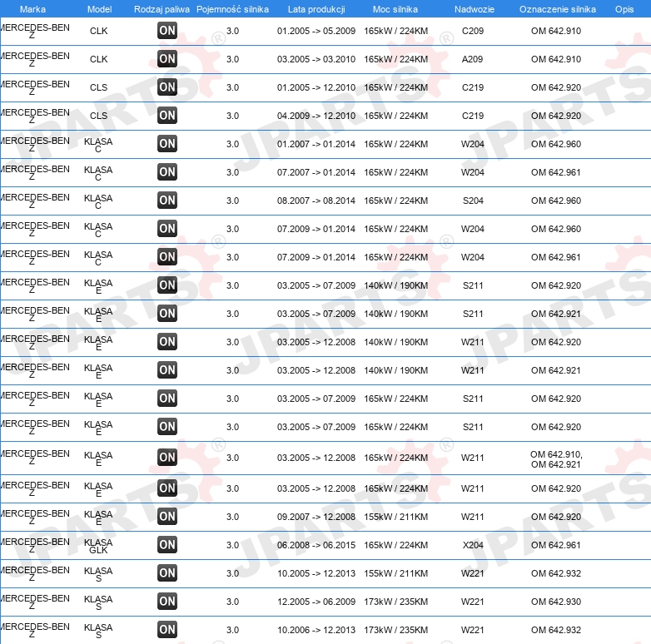
Task: Select the date cell 10.2006 -> 12.2013
Action: (316, 630)
